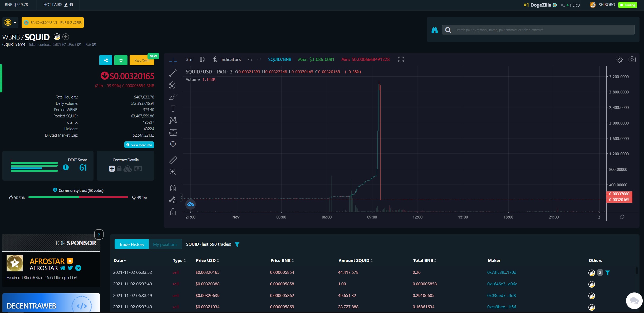Open the blockchain selector dropdown
The image size is (644, 313).
tap(11, 22)
